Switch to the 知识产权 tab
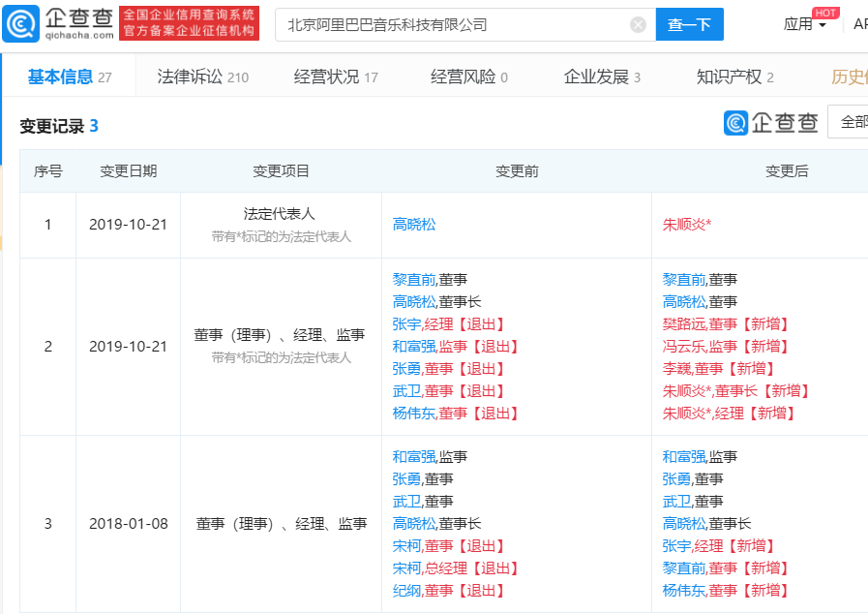This screenshot has height=614, width=868. pyautogui.click(x=735, y=77)
